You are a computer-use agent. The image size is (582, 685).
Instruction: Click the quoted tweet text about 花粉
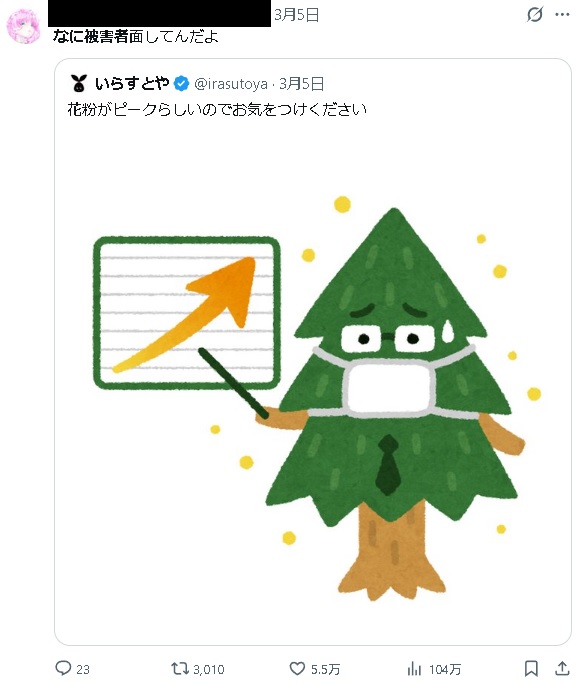pos(217,109)
